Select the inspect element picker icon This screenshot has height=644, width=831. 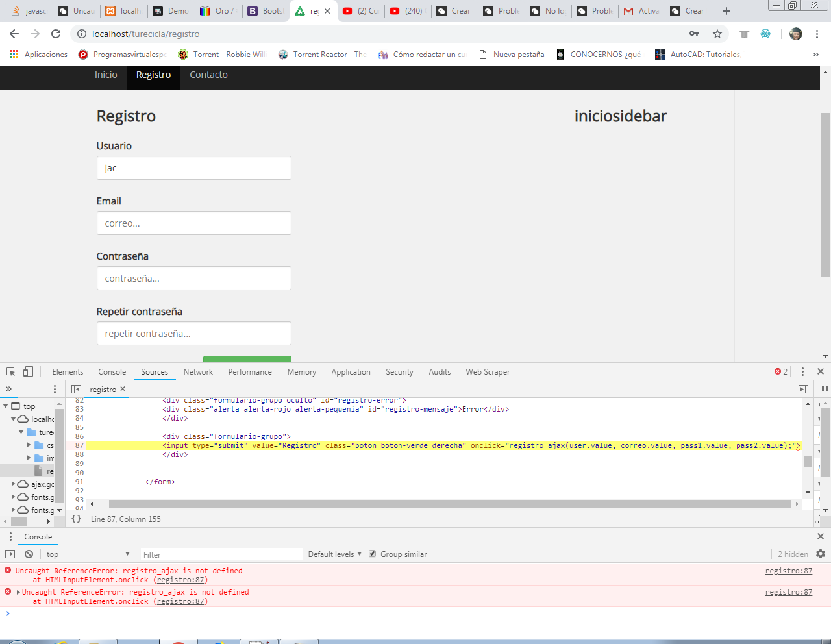pos(11,372)
